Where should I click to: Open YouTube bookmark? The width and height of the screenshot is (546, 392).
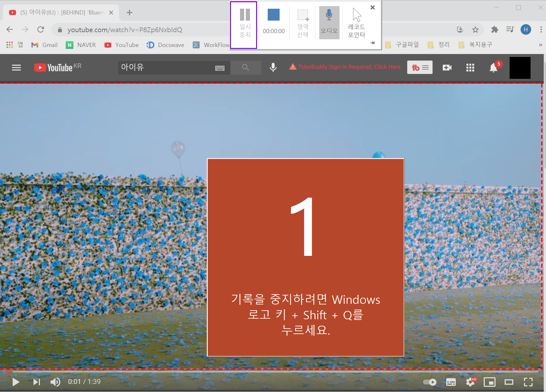coord(121,45)
